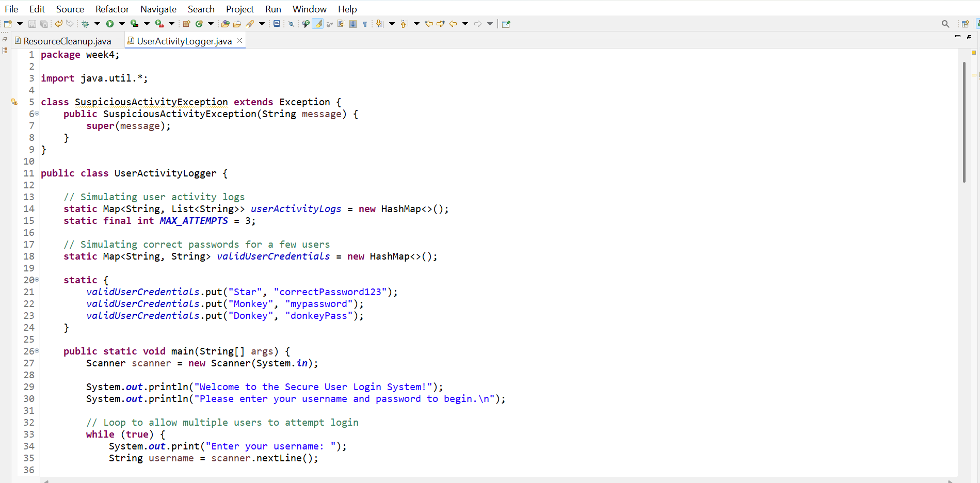Create a new Java package via toolbar icon
The width and height of the screenshot is (980, 483).
(187, 24)
